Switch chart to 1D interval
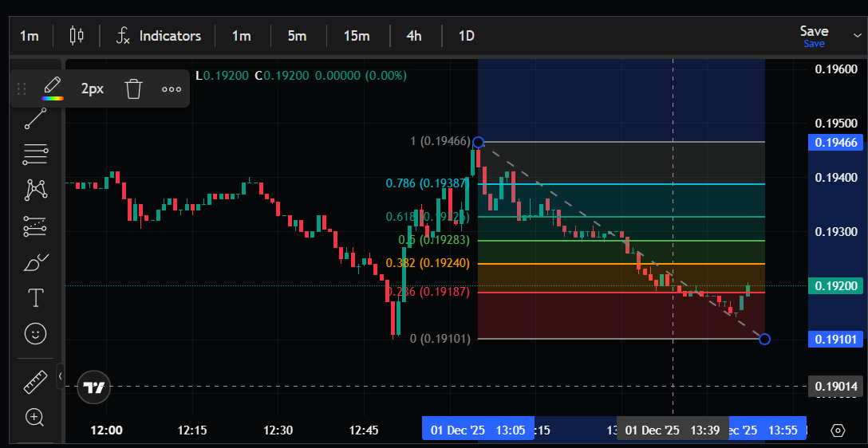 pyautogui.click(x=467, y=36)
